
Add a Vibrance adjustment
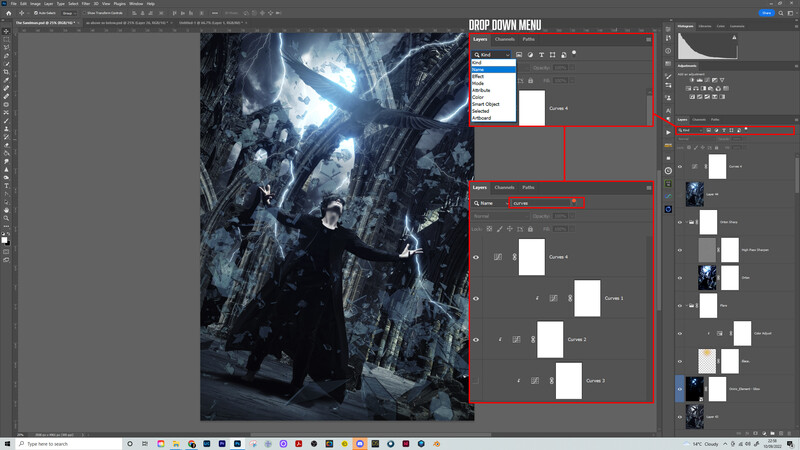click(x=722, y=80)
